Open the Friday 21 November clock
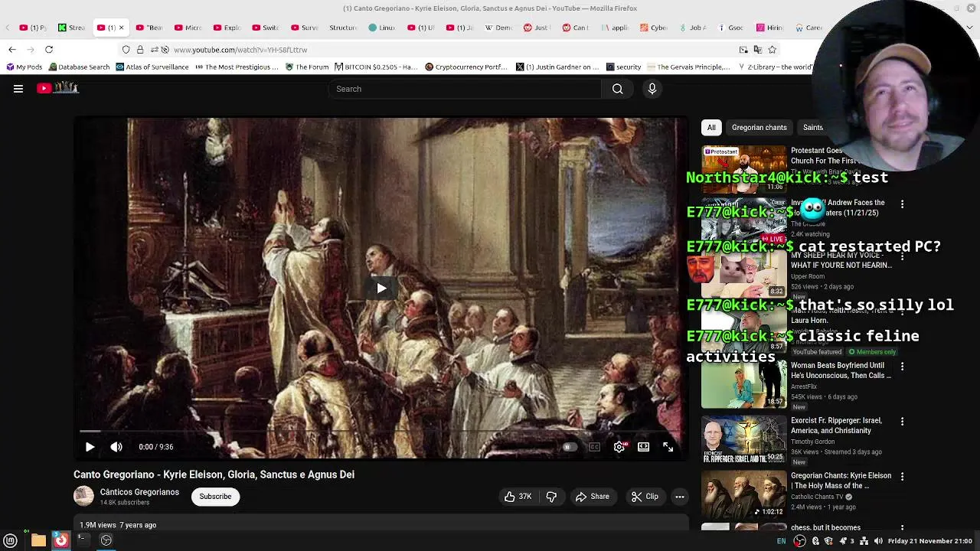 [929, 541]
